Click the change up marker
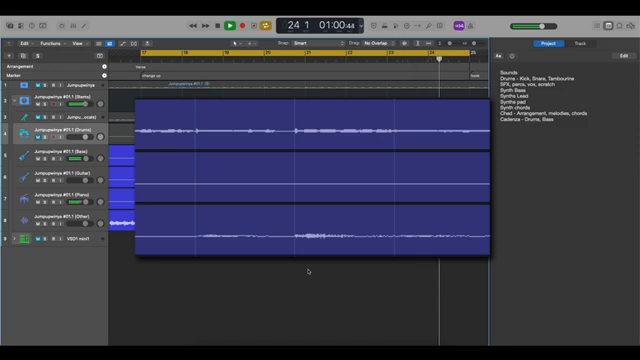Screen dimensions: 640x360 [151, 76]
